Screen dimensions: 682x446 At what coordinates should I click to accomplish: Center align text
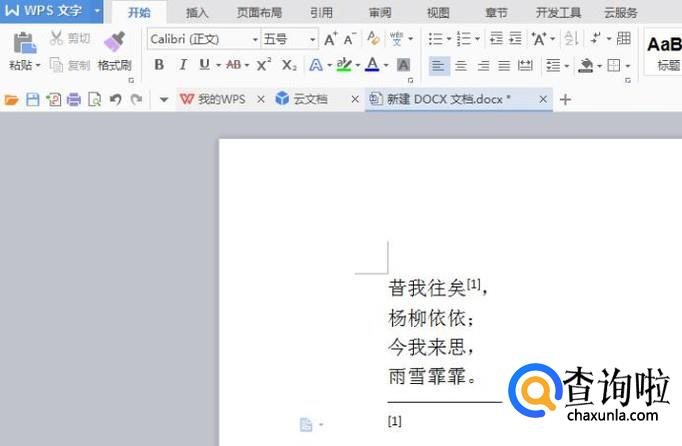pos(461,66)
